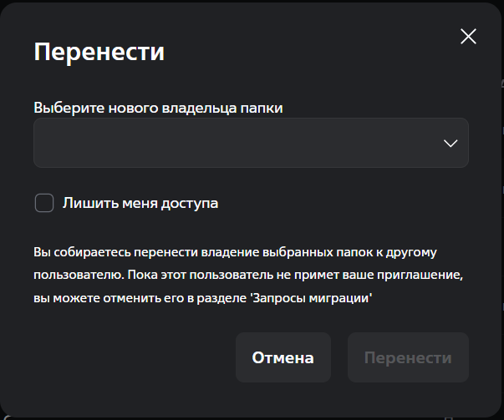This screenshot has height=420, width=504.
Task: Click the chevron arrow in the owner field
Action: [451, 143]
